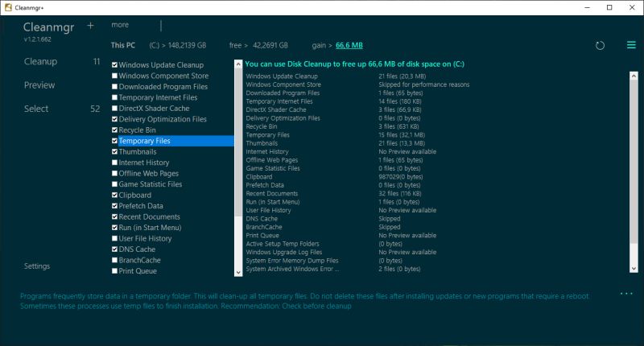This screenshot has width=644, height=346.
Task: Tick the Print Queue checkbox
Action: point(114,271)
